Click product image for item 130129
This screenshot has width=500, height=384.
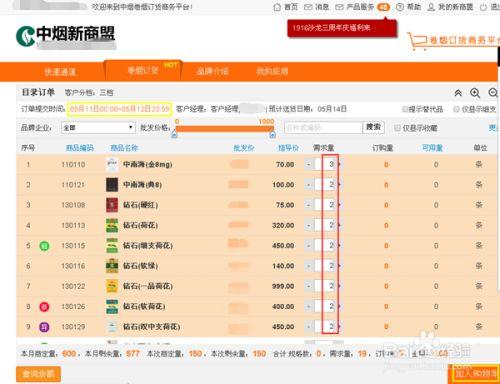click(x=112, y=327)
